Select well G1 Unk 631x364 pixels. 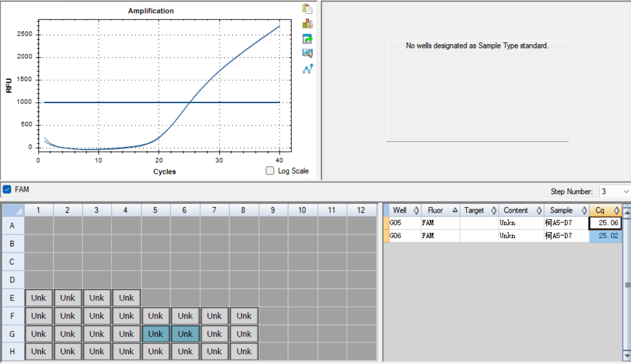[x=38, y=334]
